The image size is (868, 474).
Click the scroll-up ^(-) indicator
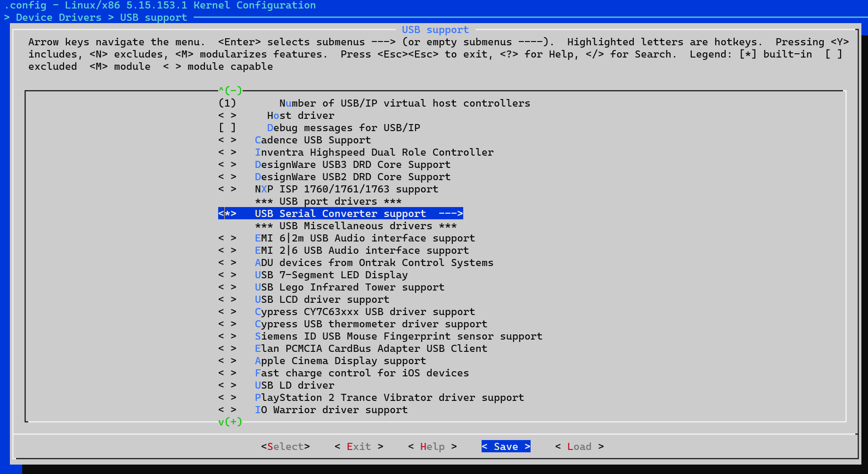point(230,90)
